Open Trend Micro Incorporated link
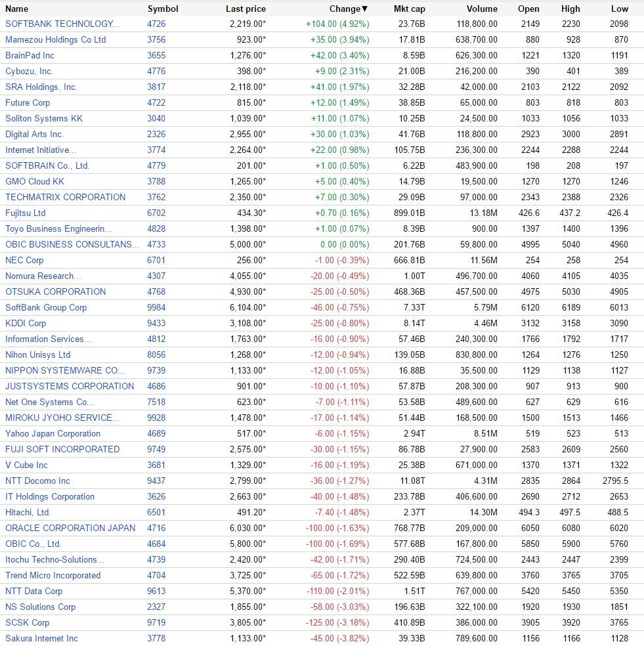The image size is (644, 646). 53,576
